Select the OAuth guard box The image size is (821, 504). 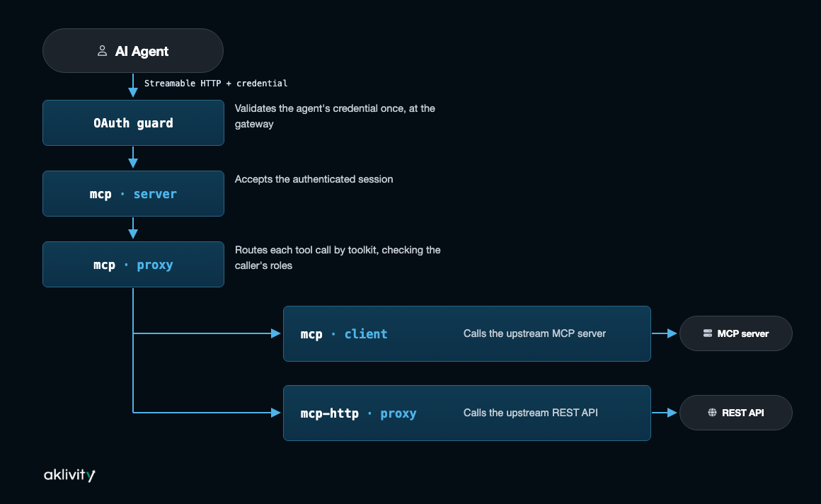[x=134, y=123]
